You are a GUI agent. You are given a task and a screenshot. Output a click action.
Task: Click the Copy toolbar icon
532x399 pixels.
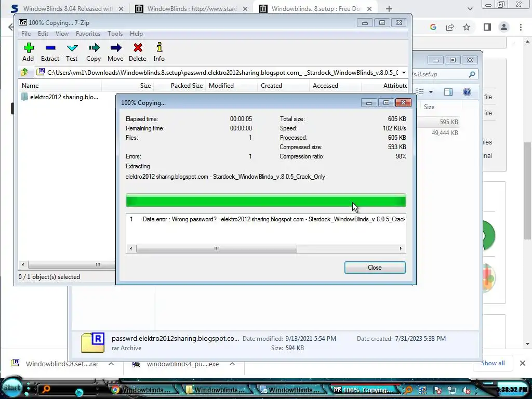[x=94, y=51]
